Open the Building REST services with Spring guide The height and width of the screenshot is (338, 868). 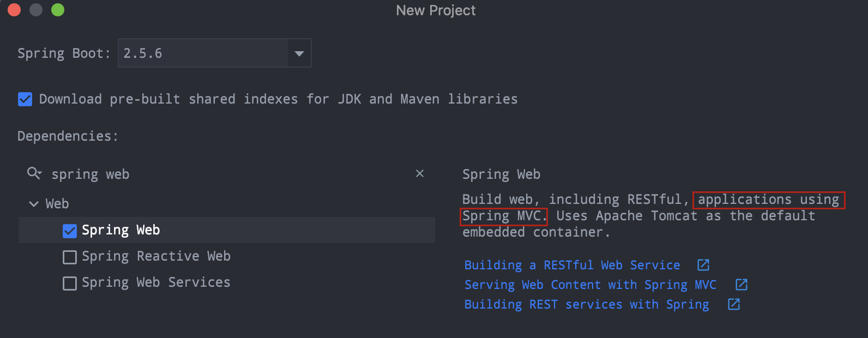(x=586, y=304)
